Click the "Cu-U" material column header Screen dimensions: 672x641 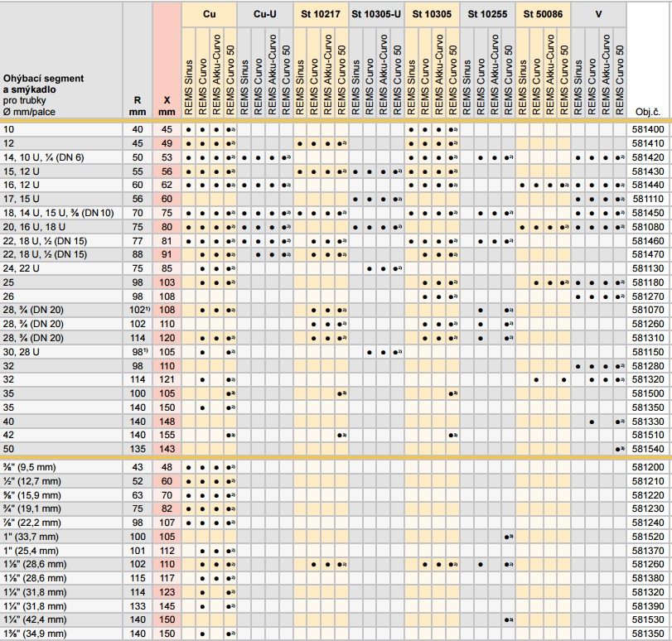pos(265,14)
